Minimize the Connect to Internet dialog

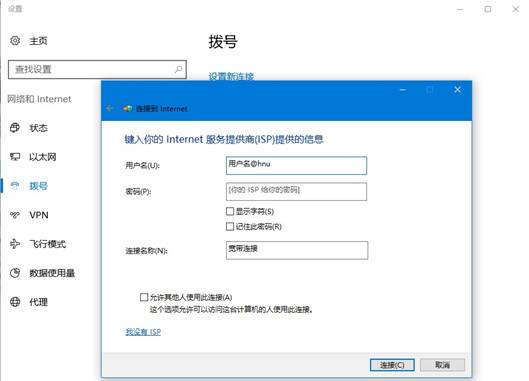tap(402, 90)
